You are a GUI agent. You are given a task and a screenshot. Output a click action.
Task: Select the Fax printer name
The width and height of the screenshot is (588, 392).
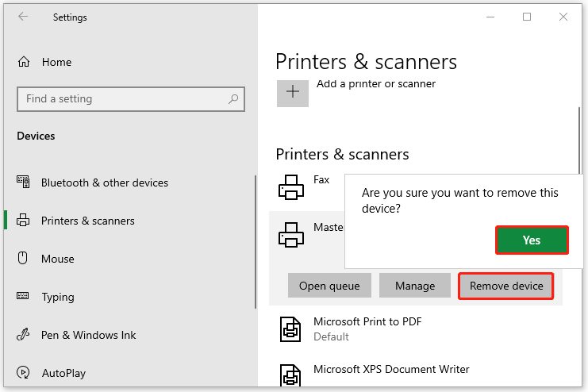click(x=321, y=179)
